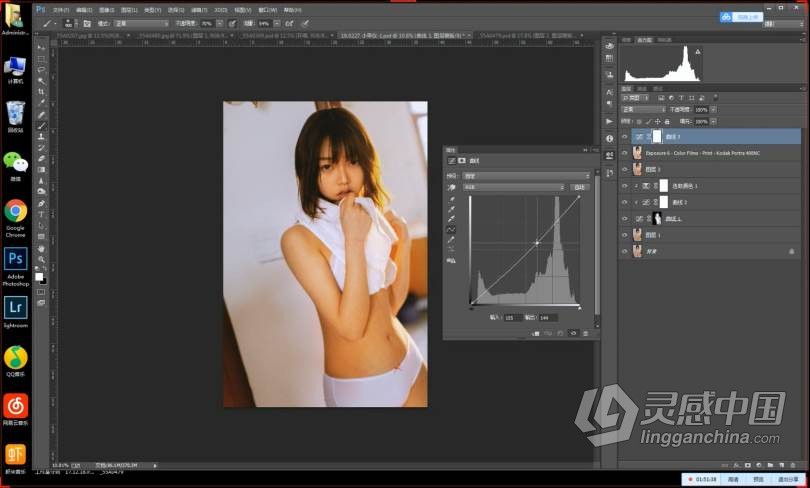Toggle lock transparent pixels in Layers panel
The height and width of the screenshot is (488, 810).
coord(639,122)
